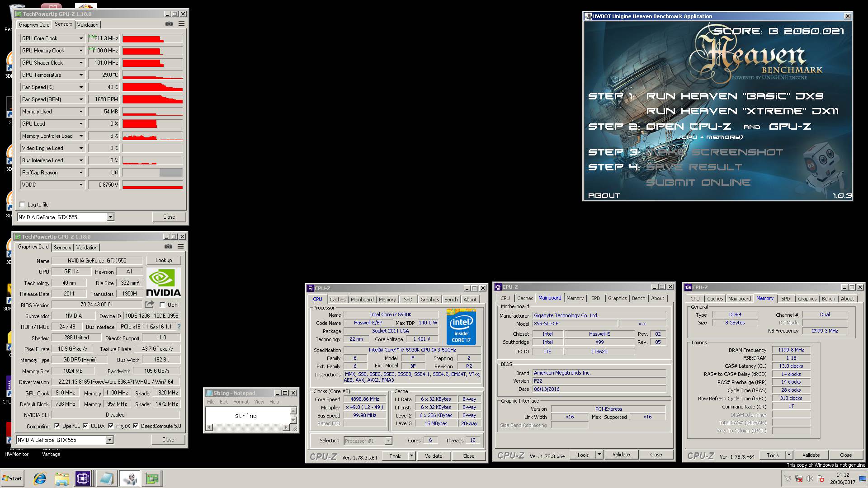Toggle the DirectCompute 5.0 checkbox

coord(136,426)
